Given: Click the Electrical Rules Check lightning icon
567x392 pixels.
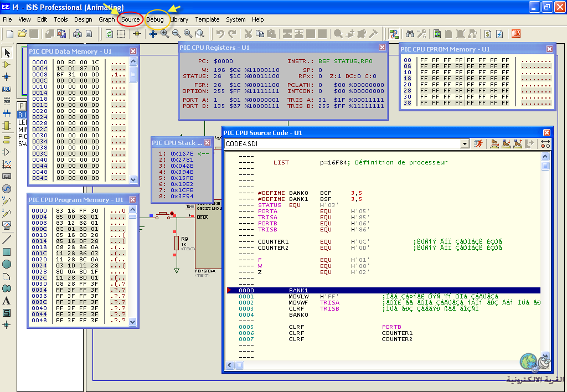Looking at the screenshot, I should (499, 34).
